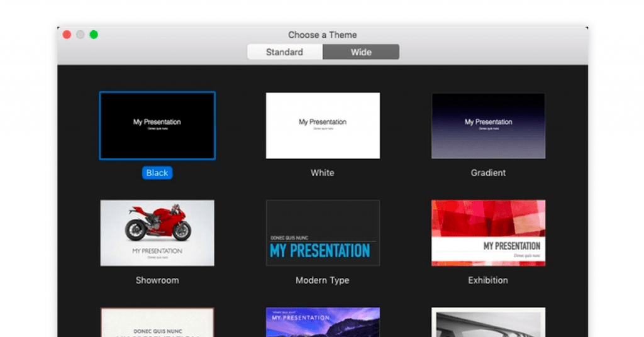Choose the Black theme thumbnail
The height and width of the screenshot is (337, 644).
(x=157, y=126)
